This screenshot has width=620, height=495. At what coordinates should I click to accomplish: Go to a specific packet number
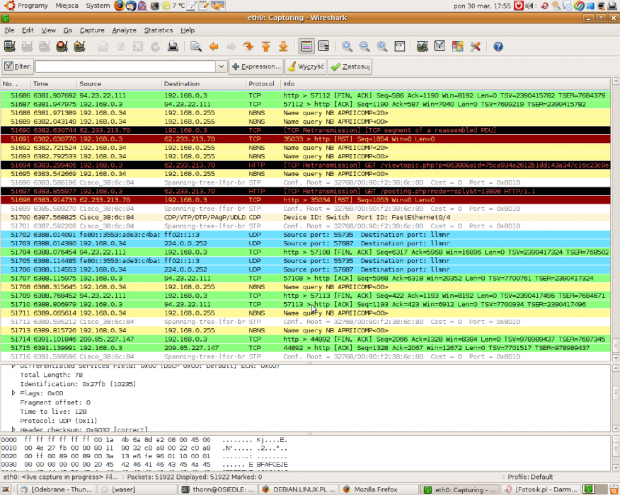[x=248, y=47]
